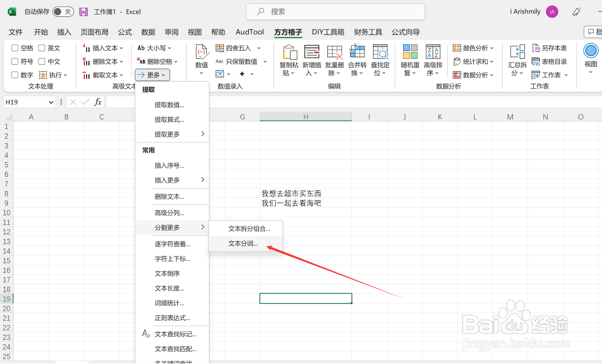Click the 统计求和 icon
The image size is (602, 364).
(x=457, y=62)
